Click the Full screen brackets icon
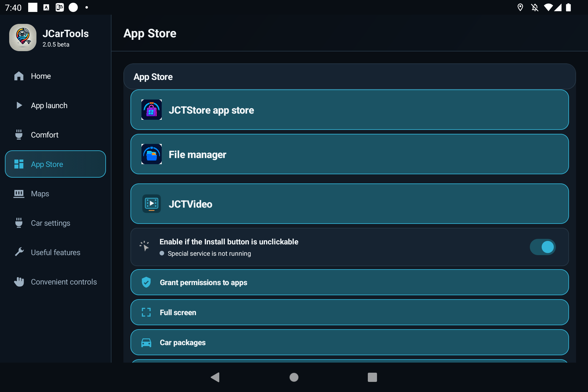The image size is (588, 392). [146, 312]
